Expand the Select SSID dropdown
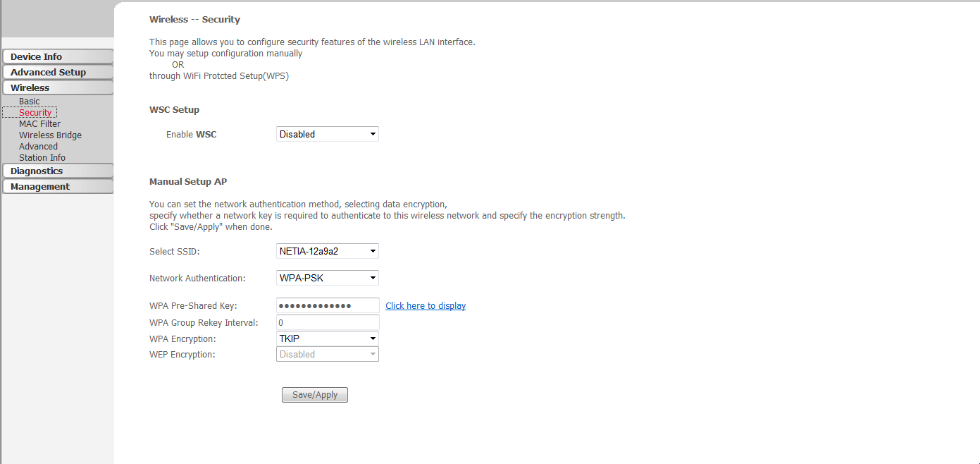Screen dimensions: 980x464 pos(328,251)
